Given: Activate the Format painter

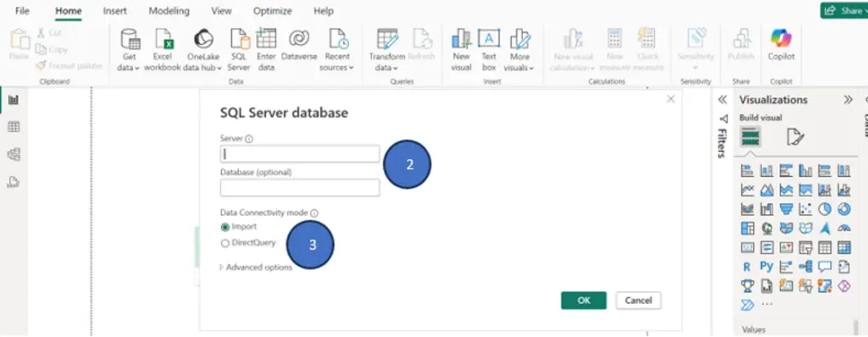Looking at the screenshot, I should pyautogui.click(x=70, y=66).
